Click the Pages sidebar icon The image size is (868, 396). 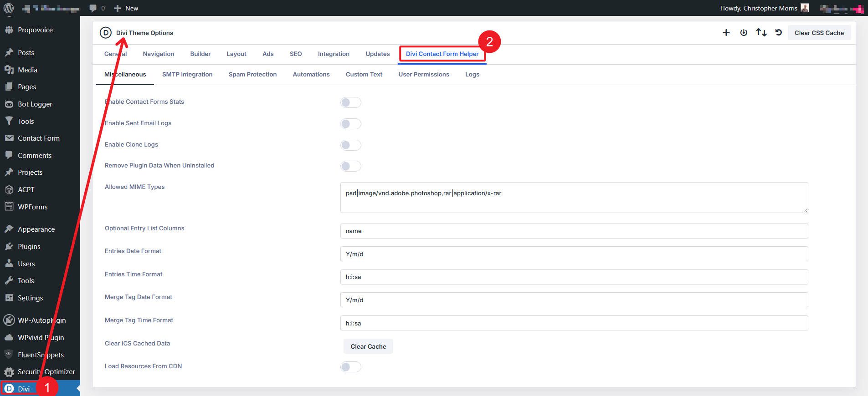coord(9,87)
